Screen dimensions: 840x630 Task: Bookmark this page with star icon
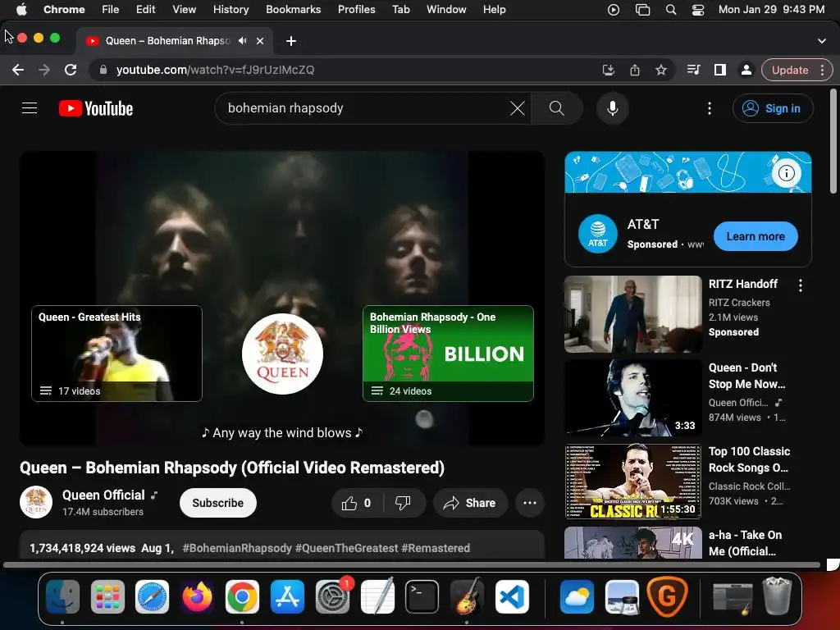661,70
